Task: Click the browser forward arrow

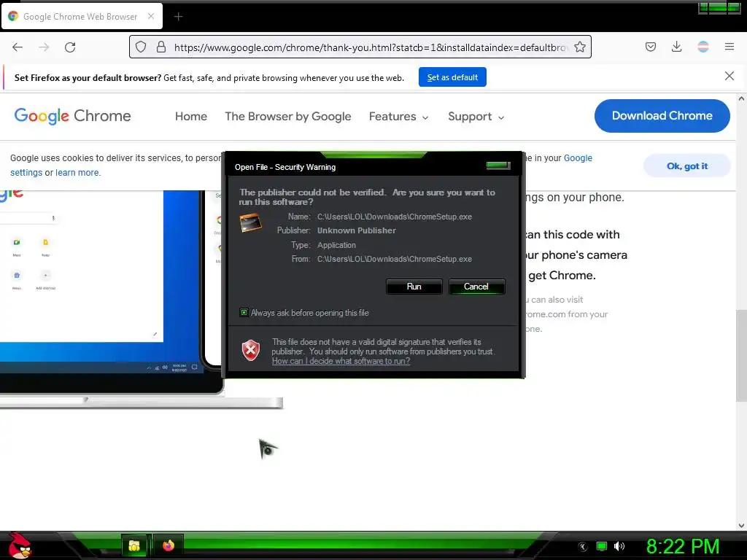Action: [44, 47]
